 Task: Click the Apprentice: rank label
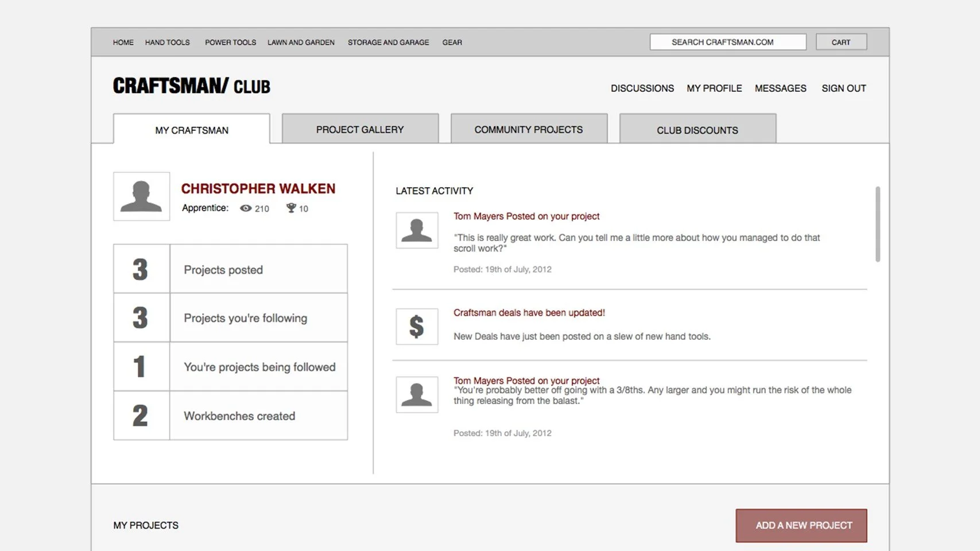tap(205, 208)
